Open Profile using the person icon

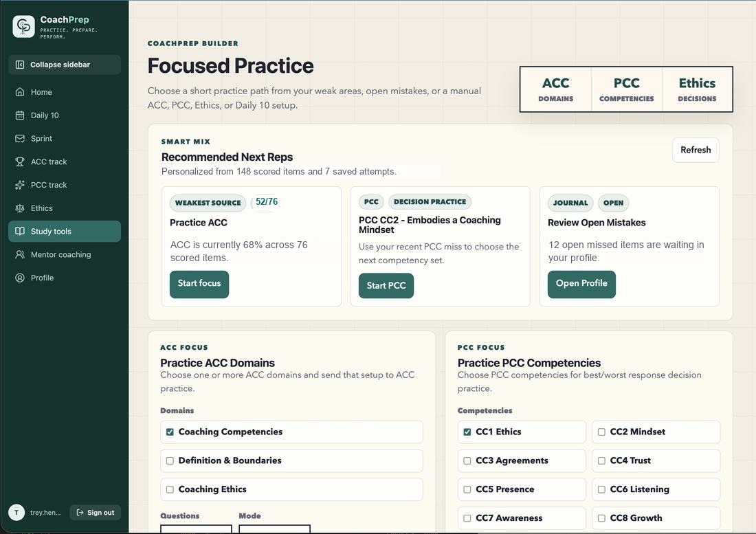(x=20, y=278)
